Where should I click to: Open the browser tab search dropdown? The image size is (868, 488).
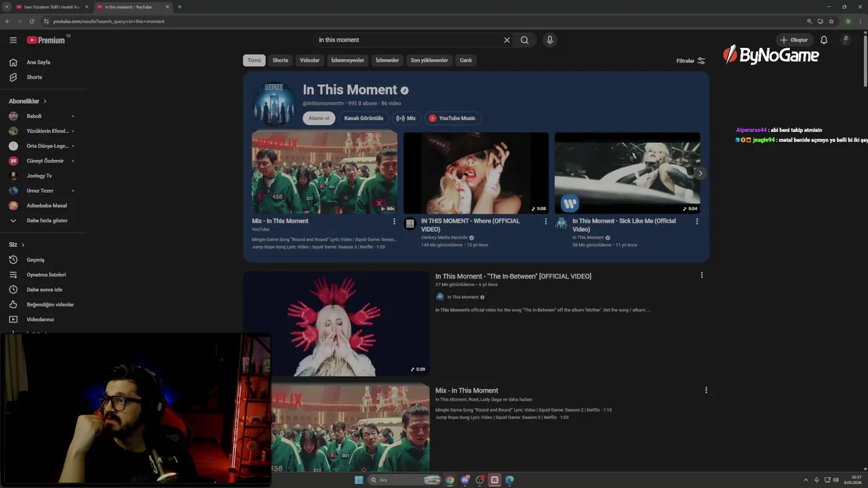click(7, 7)
